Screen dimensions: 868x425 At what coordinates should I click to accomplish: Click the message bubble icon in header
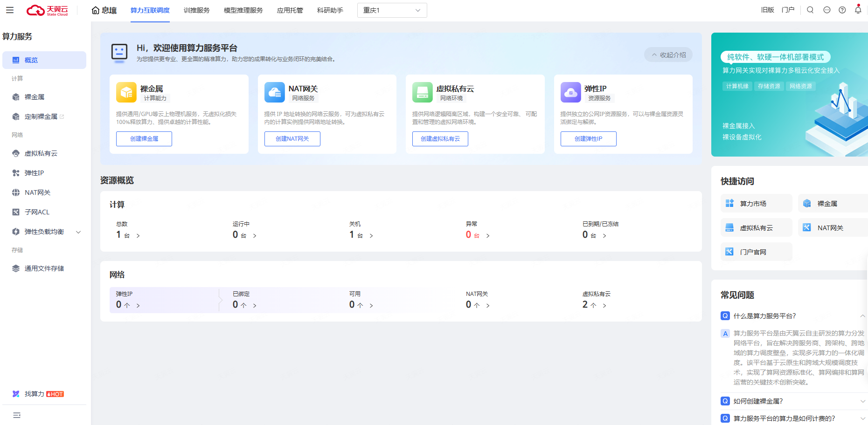tap(826, 10)
